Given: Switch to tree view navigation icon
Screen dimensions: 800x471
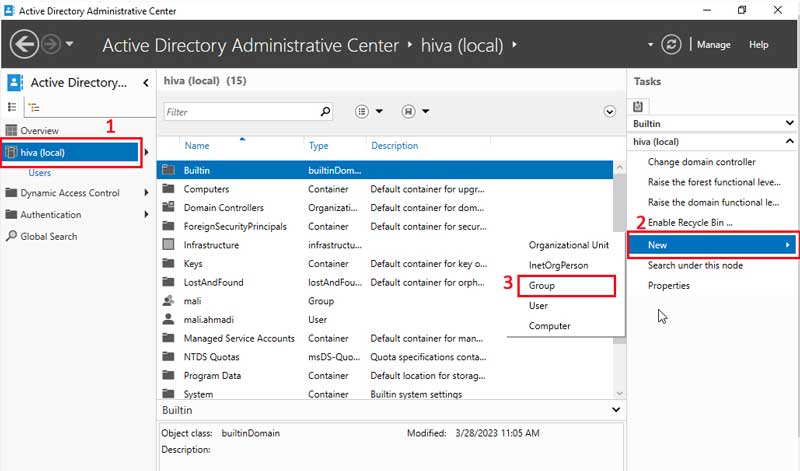Looking at the screenshot, I should 34,107.
